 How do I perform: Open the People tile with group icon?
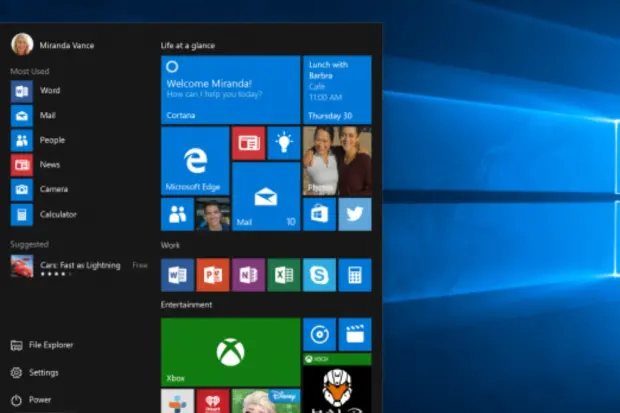pyautogui.click(x=177, y=214)
